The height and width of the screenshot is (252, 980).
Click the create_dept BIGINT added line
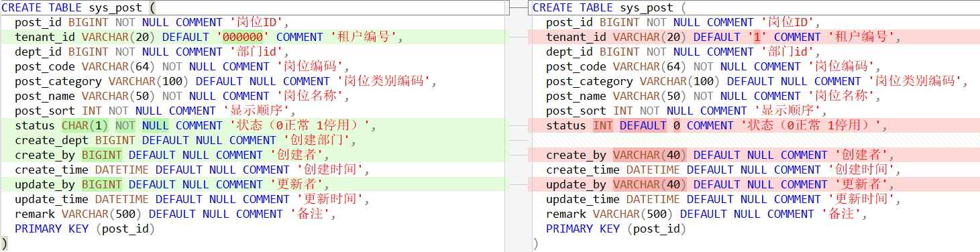point(185,140)
